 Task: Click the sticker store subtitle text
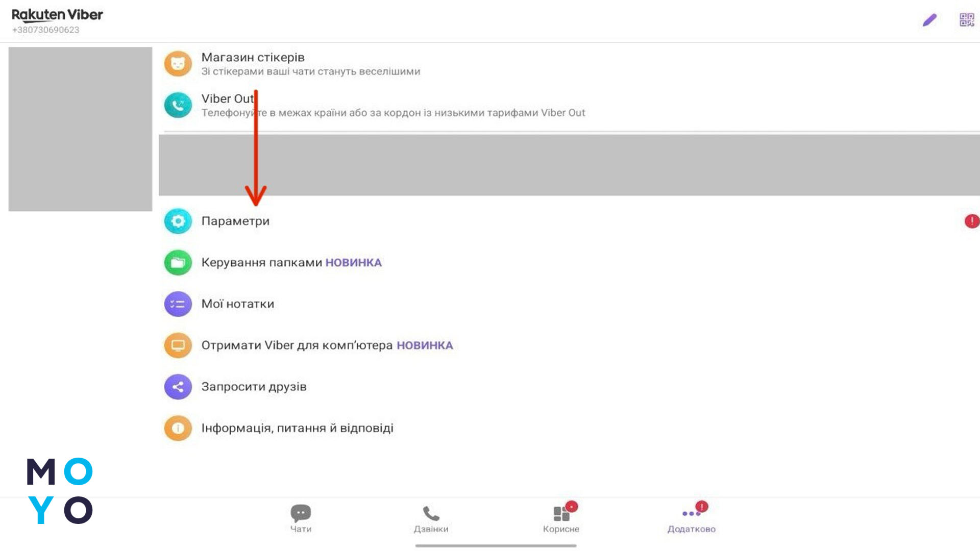pyautogui.click(x=311, y=71)
